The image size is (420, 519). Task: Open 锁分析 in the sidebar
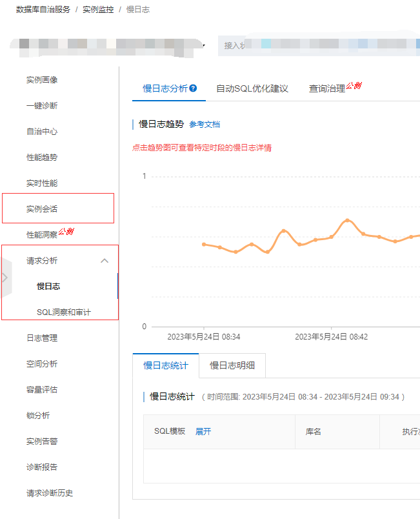click(x=38, y=416)
